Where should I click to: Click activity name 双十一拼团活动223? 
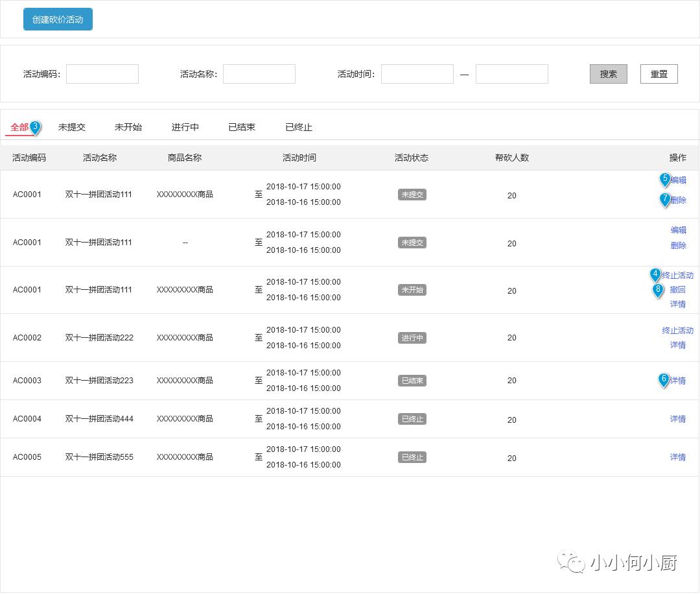[99, 381]
